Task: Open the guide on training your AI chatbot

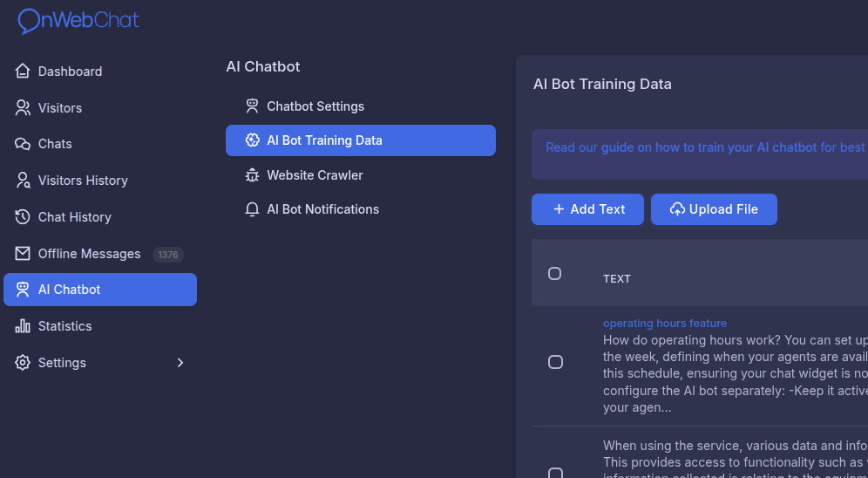Action: pos(709,147)
